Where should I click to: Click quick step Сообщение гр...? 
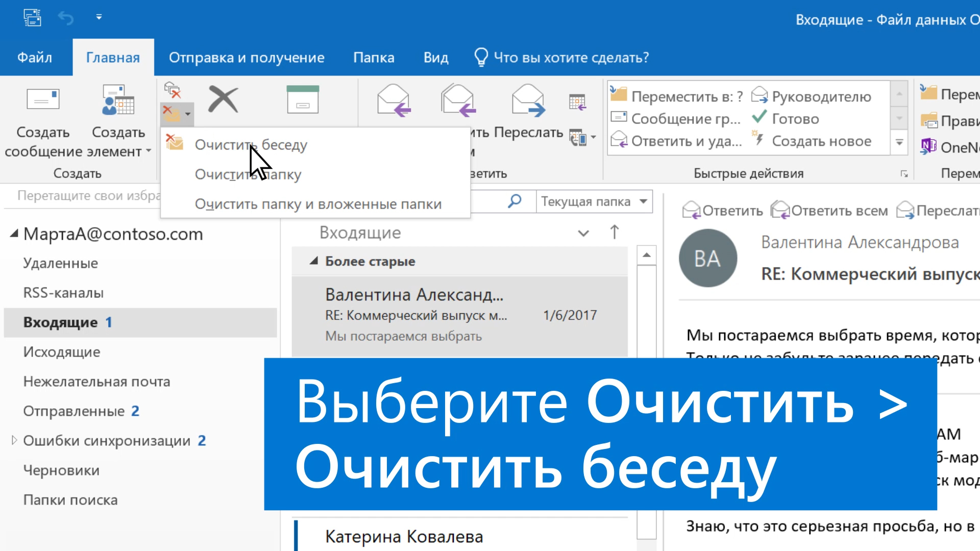click(x=676, y=118)
